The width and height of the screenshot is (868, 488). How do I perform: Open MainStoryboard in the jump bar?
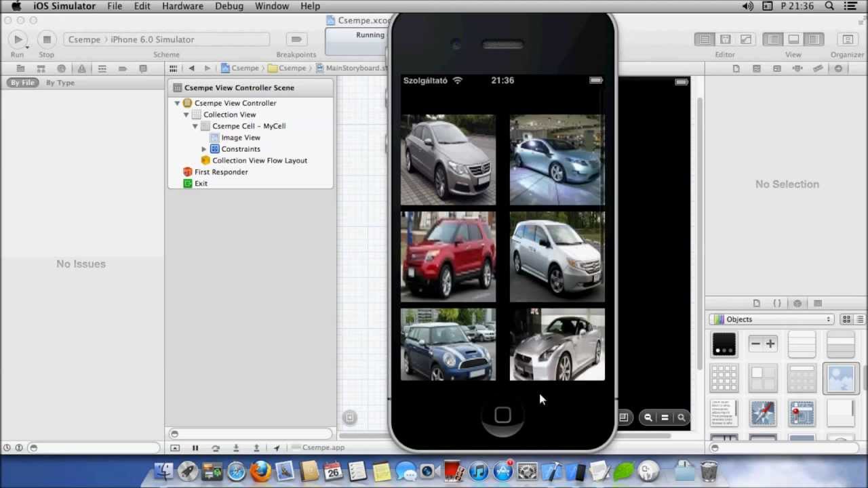(x=352, y=68)
